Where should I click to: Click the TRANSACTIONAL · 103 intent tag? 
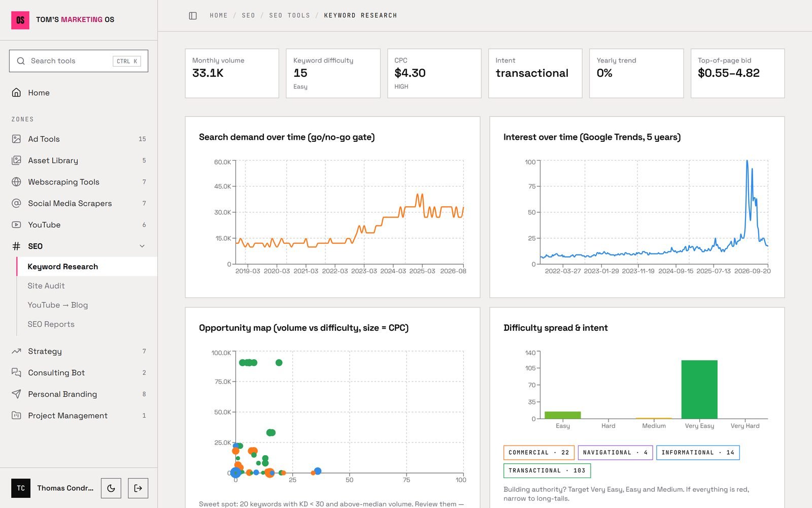pyautogui.click(x=547, y=471)
